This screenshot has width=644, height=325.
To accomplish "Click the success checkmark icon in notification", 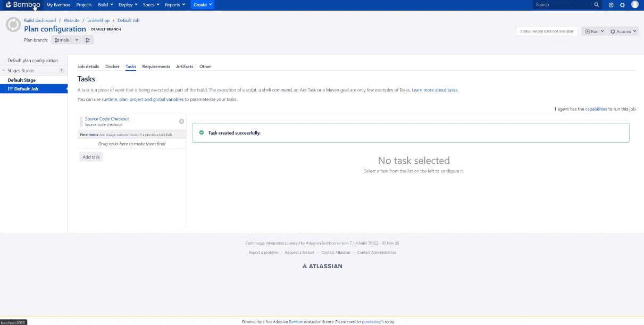I will pyautogui.click(x=201, y=132).
